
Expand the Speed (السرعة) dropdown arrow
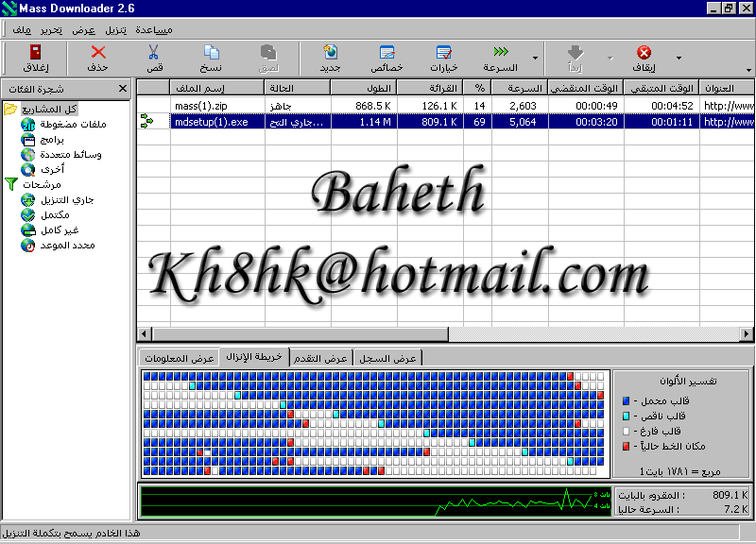point(536,59)
